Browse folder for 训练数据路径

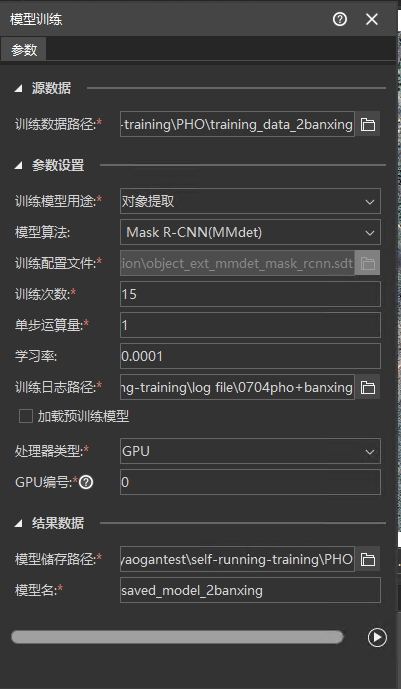tap(368, 124)
